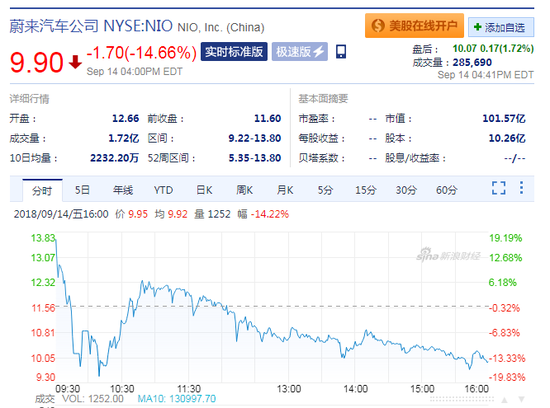Click the 详细行情 section heading
The height and width of the screenshot is (408, 550).
tap(29, 99)
